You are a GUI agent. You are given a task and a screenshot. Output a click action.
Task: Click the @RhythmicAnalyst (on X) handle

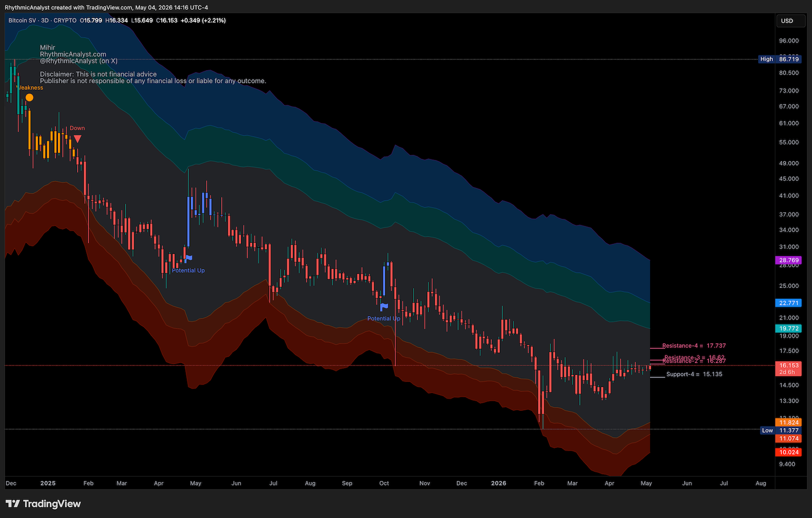coord(79,61)
